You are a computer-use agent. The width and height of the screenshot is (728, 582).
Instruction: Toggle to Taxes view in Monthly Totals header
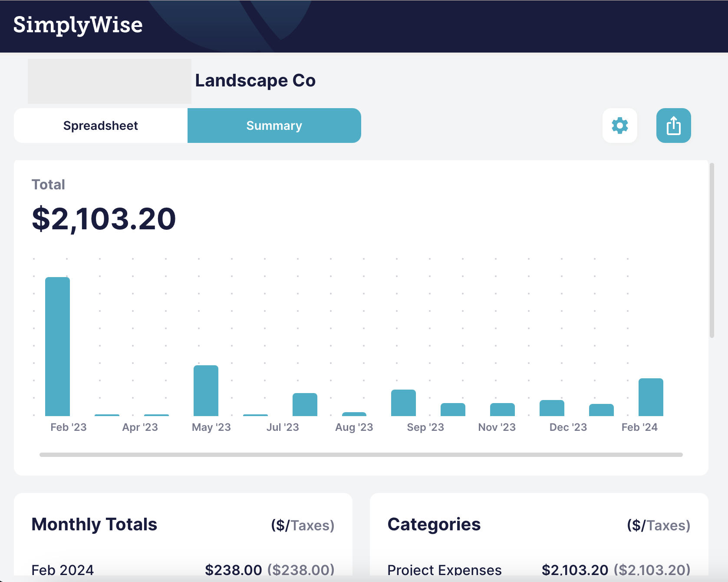tap(312, 525)
